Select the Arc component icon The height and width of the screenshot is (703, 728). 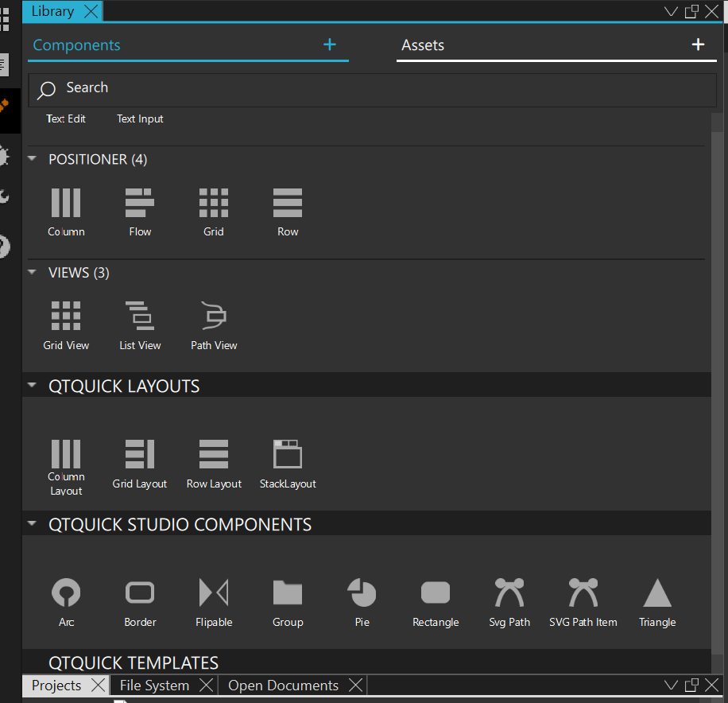pos(66,593)
